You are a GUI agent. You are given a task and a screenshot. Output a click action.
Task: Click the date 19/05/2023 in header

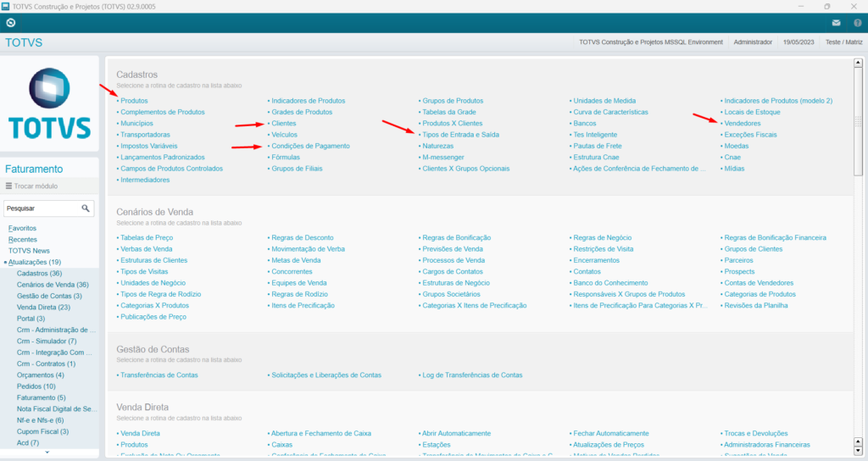click(x=798, y=42)
